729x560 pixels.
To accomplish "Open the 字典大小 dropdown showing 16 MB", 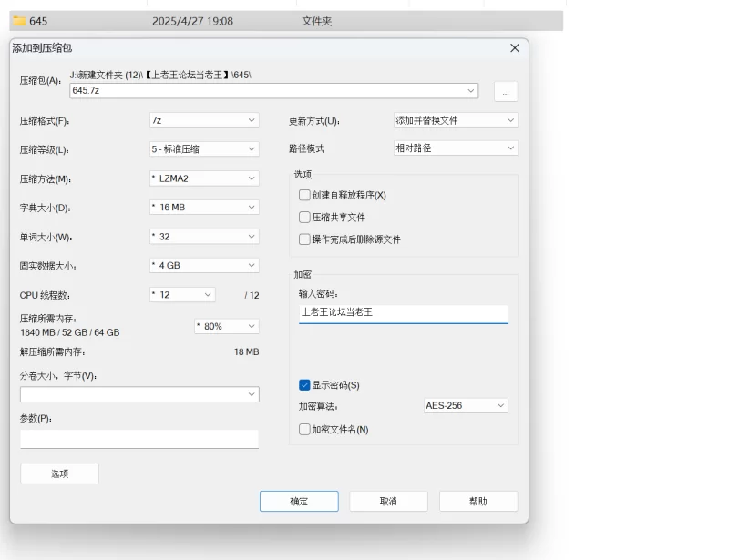I will 204,208.
